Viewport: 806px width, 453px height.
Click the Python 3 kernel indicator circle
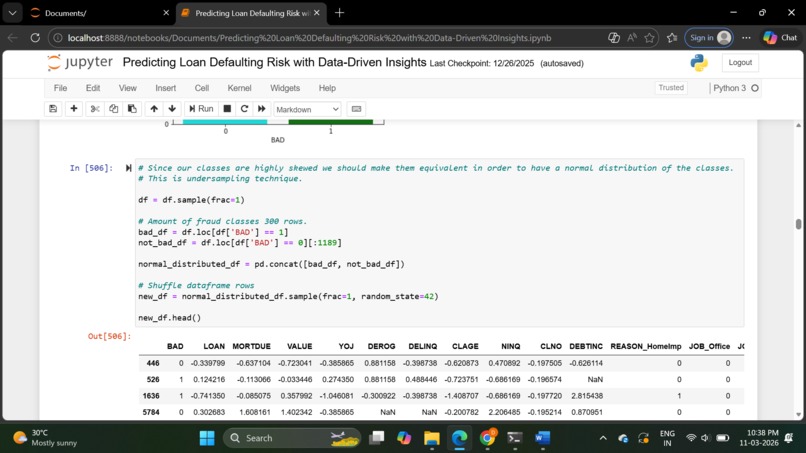coord(755,88)
